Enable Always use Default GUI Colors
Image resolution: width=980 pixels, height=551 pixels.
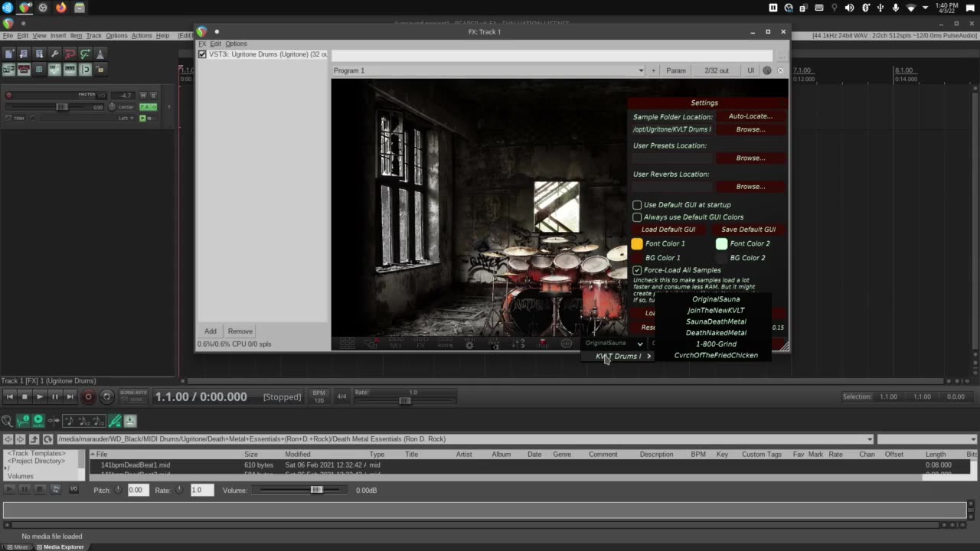pos(637,217)
